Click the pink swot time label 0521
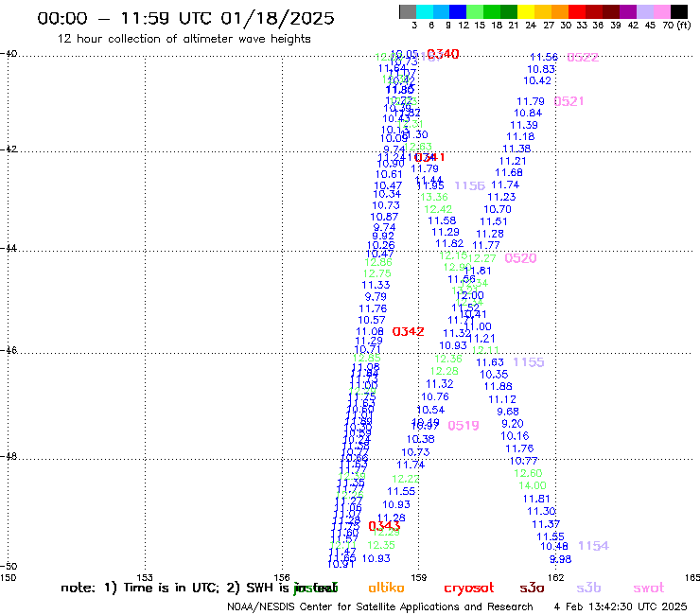The height and width of the screenshot is (615, 700). (x=569, y=101)
